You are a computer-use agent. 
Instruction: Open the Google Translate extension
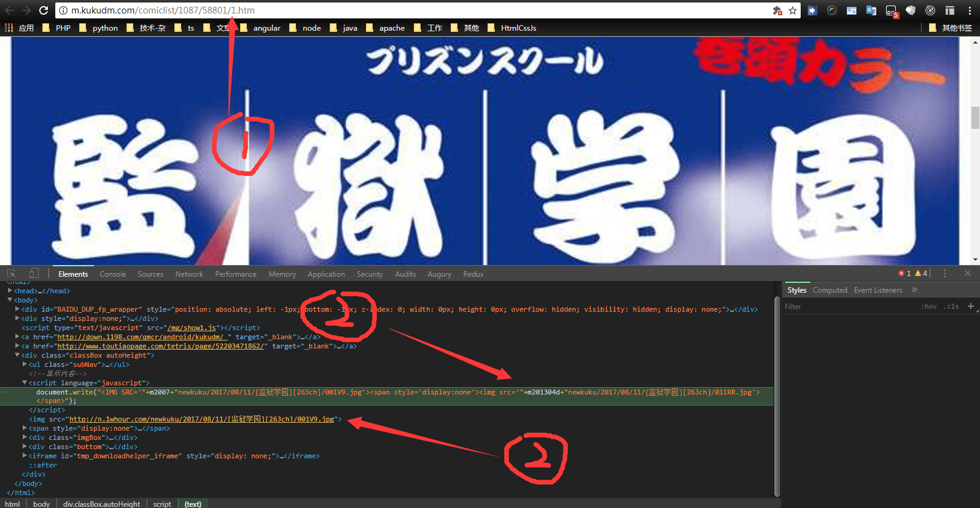871,10
